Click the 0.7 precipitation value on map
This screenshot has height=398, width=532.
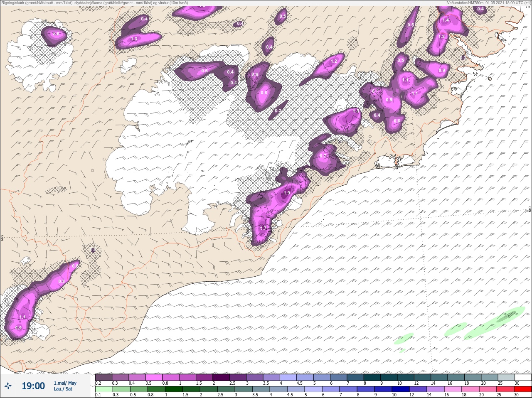[323, 156]
